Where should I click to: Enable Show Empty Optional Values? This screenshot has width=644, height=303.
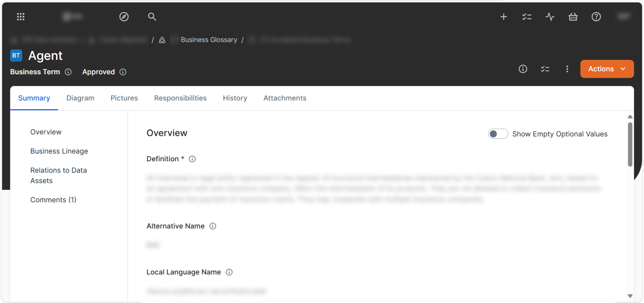point(498,134)
